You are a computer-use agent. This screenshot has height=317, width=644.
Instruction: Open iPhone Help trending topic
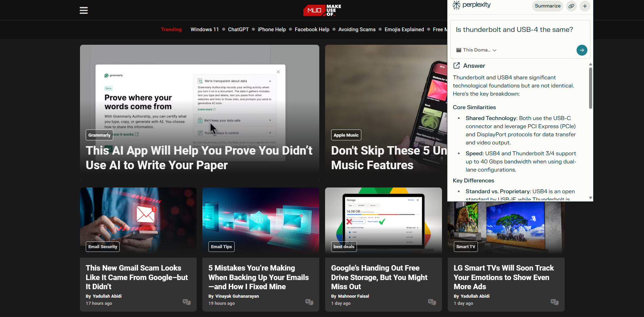[x=272, y=29]
